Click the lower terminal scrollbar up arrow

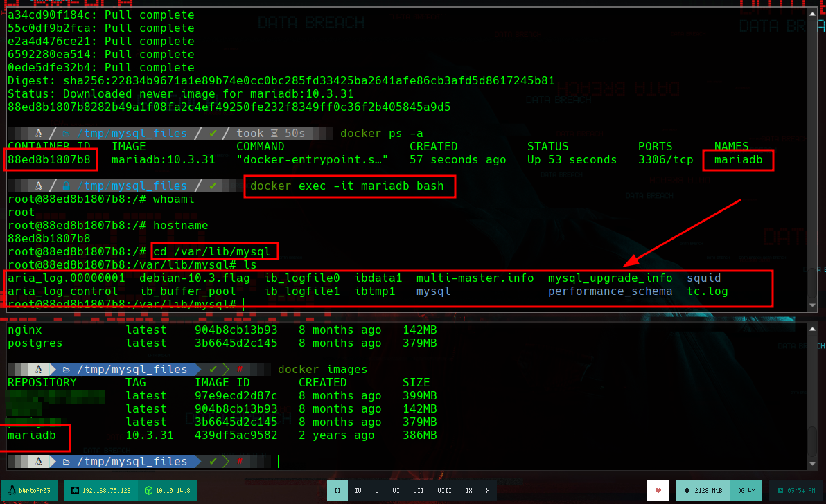[812, 329]
